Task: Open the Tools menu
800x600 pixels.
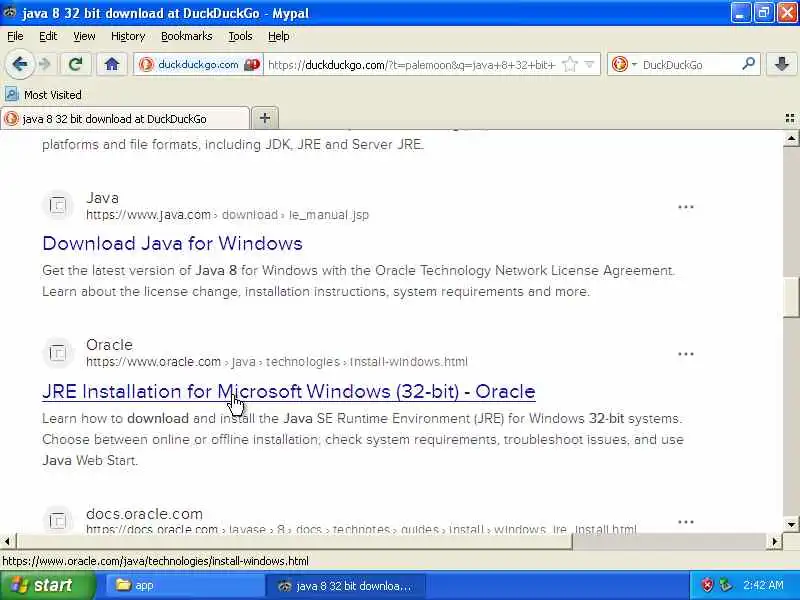Action: point(240,36)
